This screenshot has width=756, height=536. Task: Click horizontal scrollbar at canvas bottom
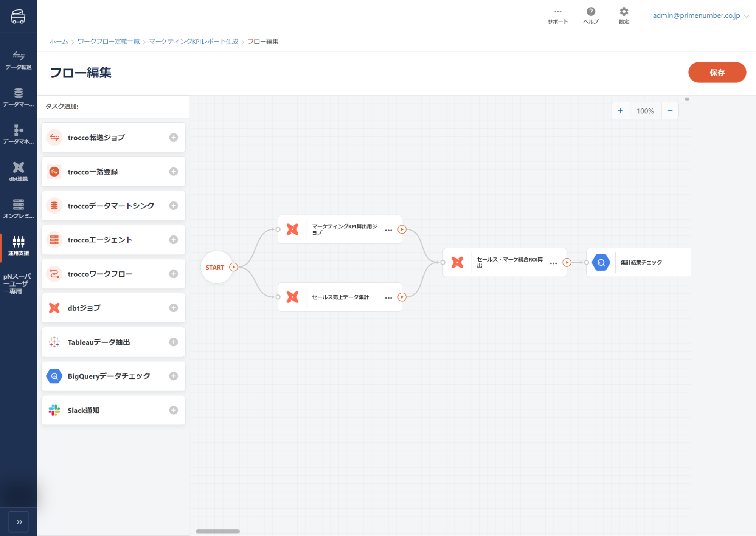[x=218, y=531]
